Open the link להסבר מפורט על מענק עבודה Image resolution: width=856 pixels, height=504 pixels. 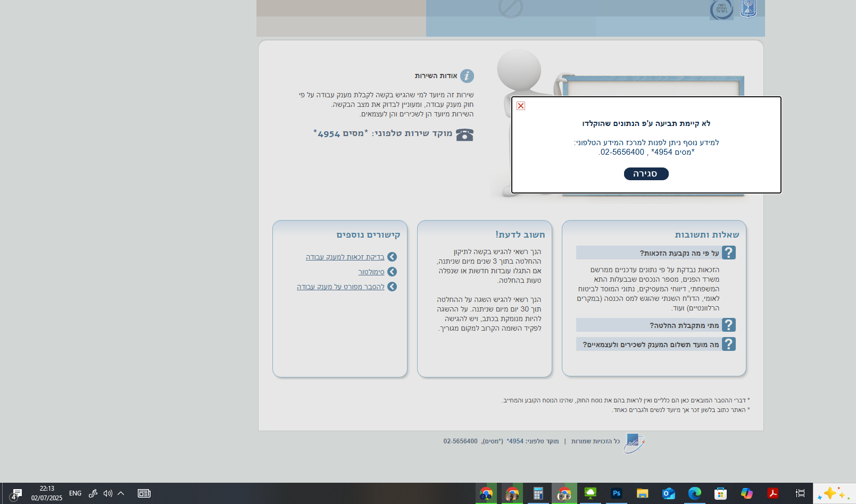(340, 287)
